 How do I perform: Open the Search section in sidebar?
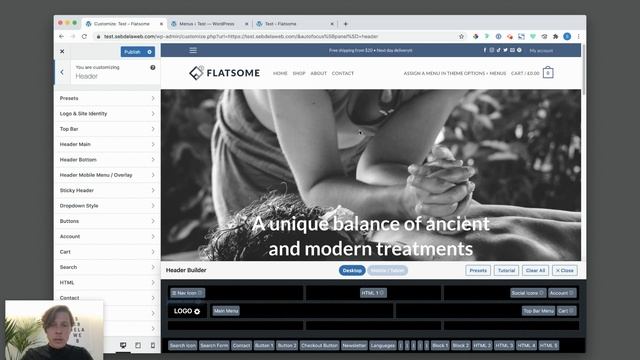click(107, 267)
